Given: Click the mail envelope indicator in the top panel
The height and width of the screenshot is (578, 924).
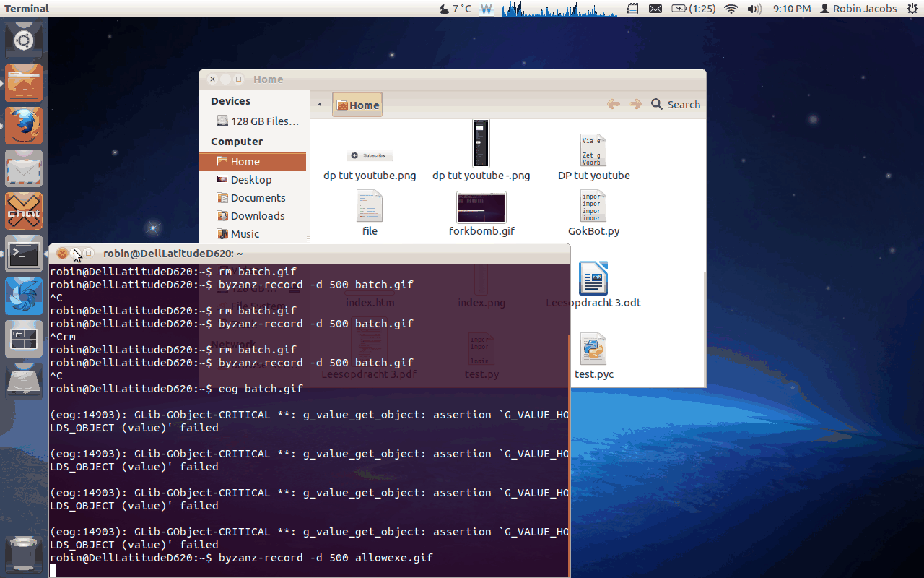Looking at the screenshot, I should [655, 9].
